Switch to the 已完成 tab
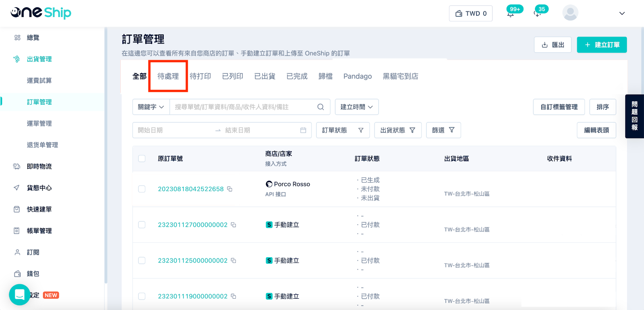The image size is (644, 310). click(297, 76)
